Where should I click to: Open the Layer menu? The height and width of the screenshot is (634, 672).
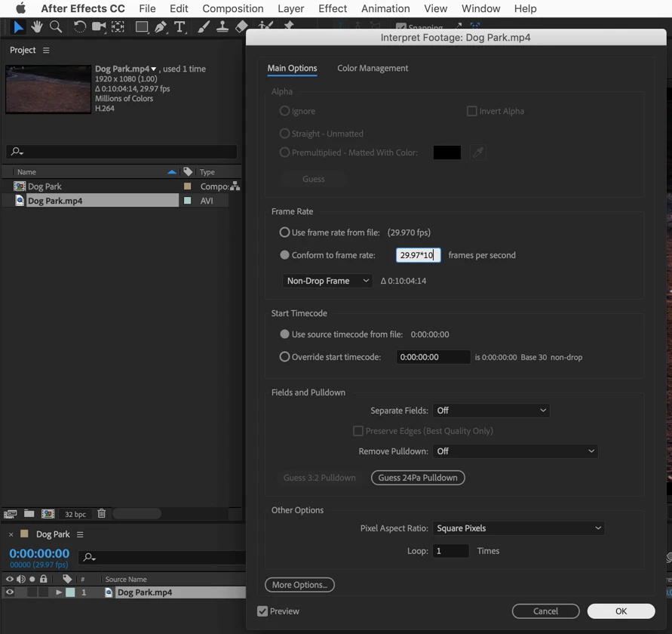click(290, 8)
